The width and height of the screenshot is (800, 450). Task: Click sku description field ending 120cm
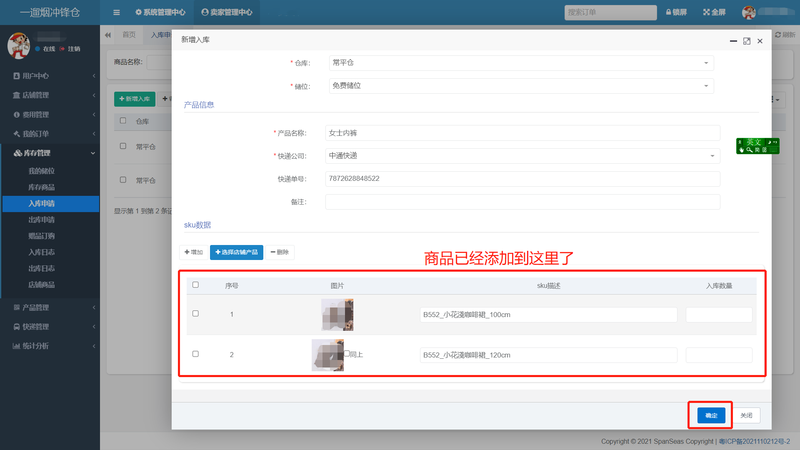[548, 355]
